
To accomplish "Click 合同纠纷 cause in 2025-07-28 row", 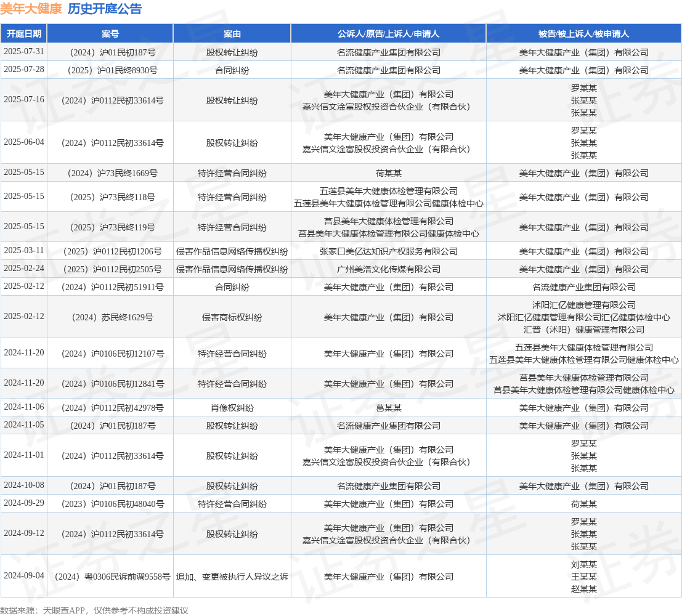I will [x=232, y=70].
